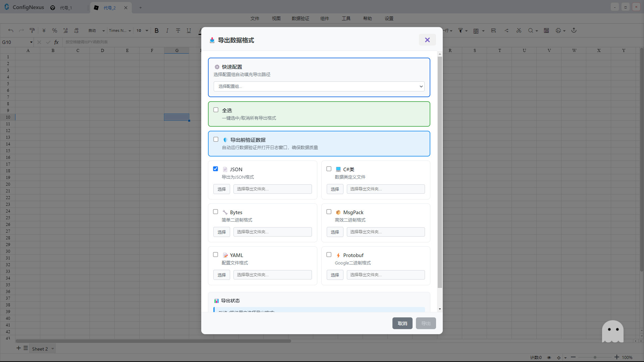
Task: Tick the 导出前验证数据 checkbox
Action: (216, 139)
